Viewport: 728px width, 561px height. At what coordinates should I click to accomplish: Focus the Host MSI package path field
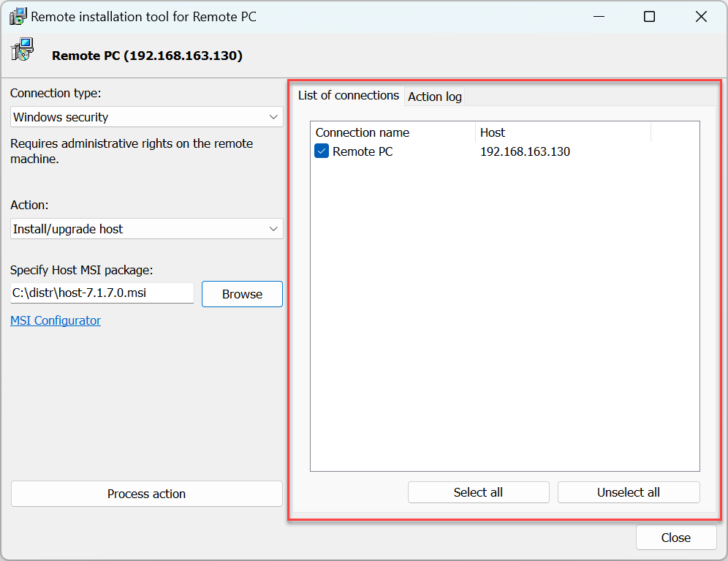102,293
